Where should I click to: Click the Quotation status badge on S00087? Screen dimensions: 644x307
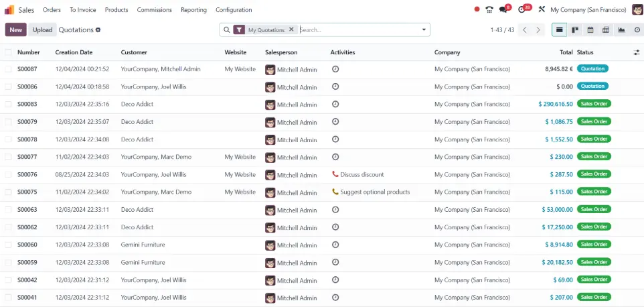592,68
